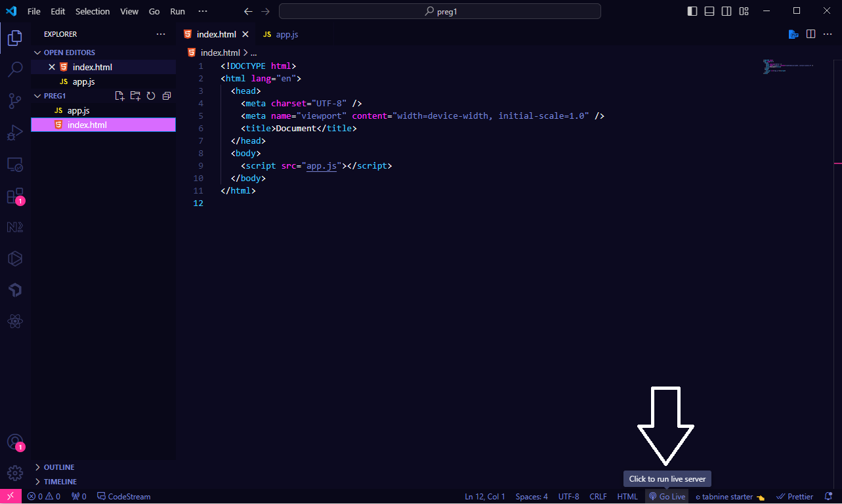
Task: Toggle Secondary Side Bar layout button
Action: tap(726, 11)
